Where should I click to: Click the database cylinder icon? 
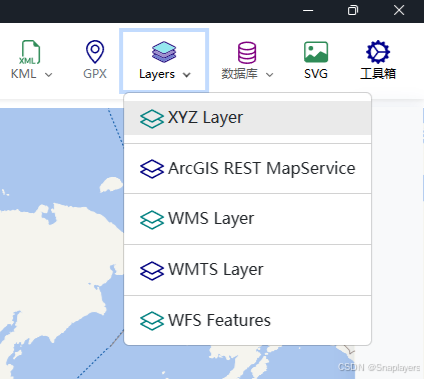pyautogui.click(x=247, y=52)
